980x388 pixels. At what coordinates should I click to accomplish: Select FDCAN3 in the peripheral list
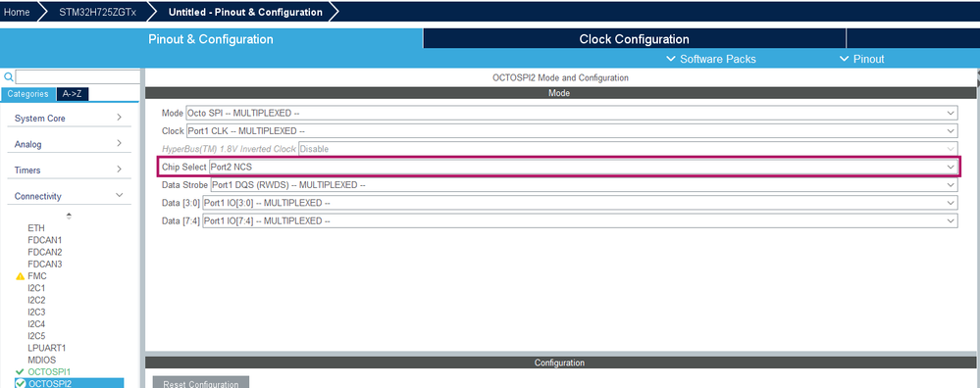[x=45, y=264]
